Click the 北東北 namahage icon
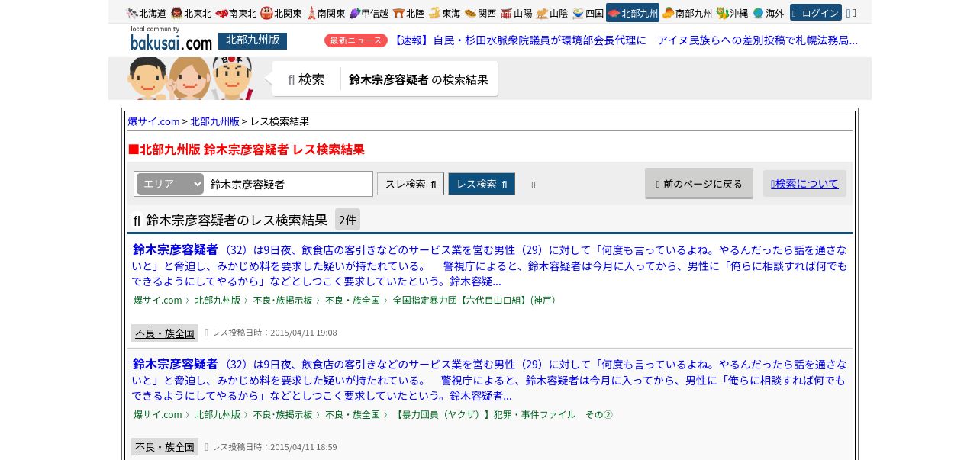This screenshot has height=460, width=980. (x=176, y=13)
